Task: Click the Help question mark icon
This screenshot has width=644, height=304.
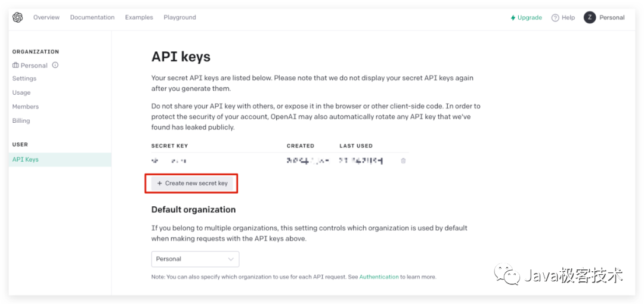Action: [555, 18]
